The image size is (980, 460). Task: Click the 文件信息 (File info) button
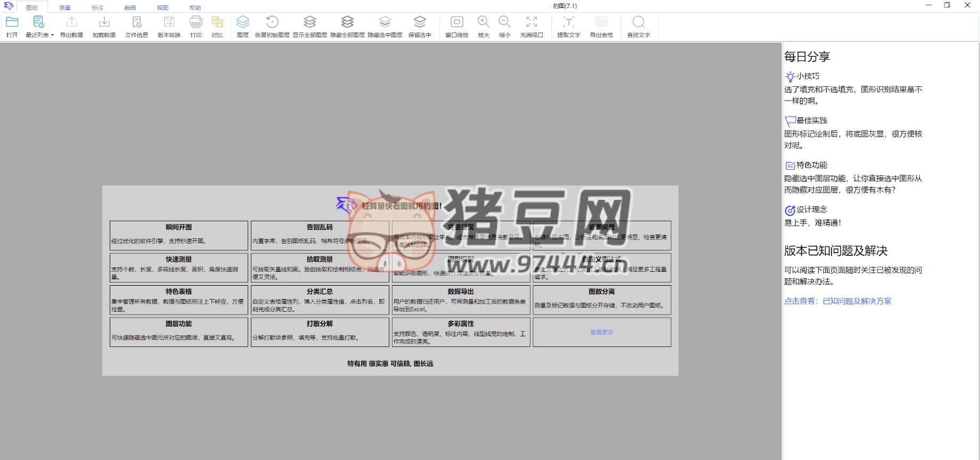click(x=136, y=27)
